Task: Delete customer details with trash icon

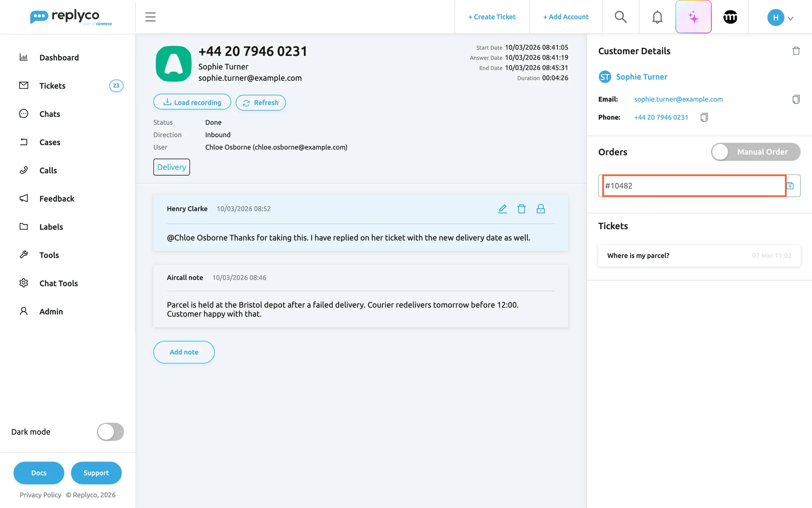Action: pyautogui.click(x=796, y=51)
